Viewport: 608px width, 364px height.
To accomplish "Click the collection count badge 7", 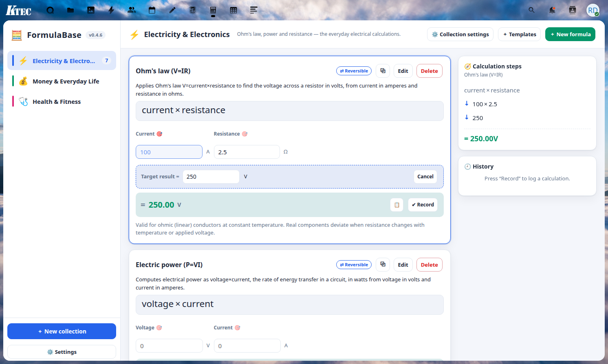I will pos(107,61).
